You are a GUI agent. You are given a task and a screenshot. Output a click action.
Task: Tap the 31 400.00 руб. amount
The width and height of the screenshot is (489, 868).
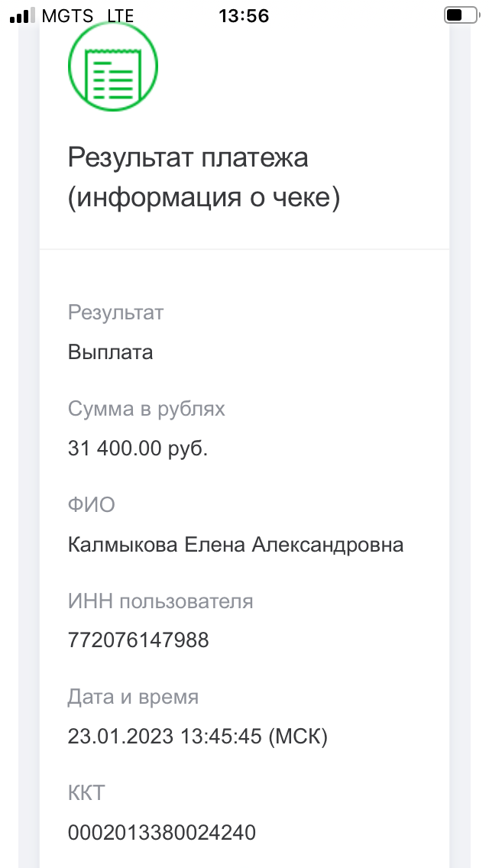pos(138,449)
